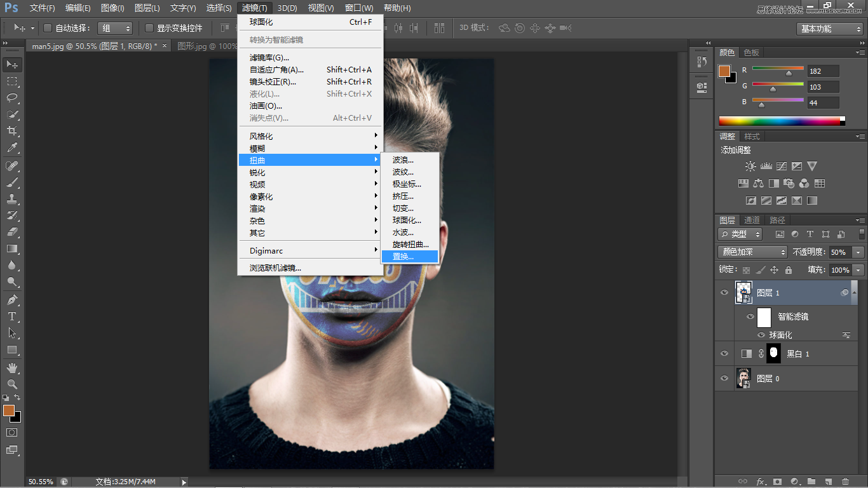
Task: Select the Eraser tool
Action: [x=12, y=232]
